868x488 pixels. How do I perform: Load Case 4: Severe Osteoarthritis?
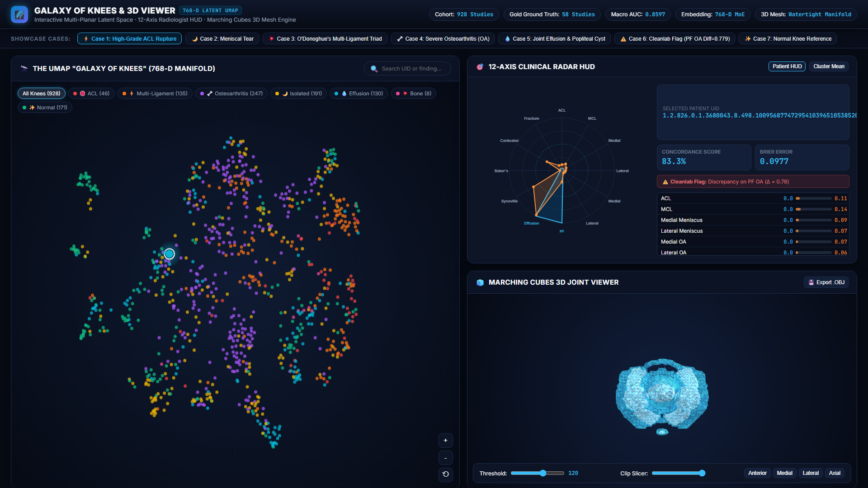pyautogui.click(x=443, y=39)
